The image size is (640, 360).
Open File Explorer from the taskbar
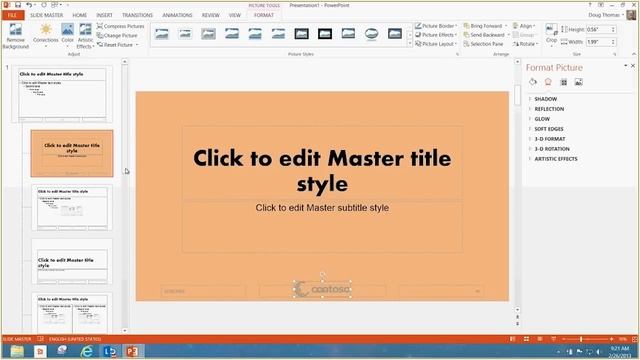pyautogui.click(x=17, y=351)
